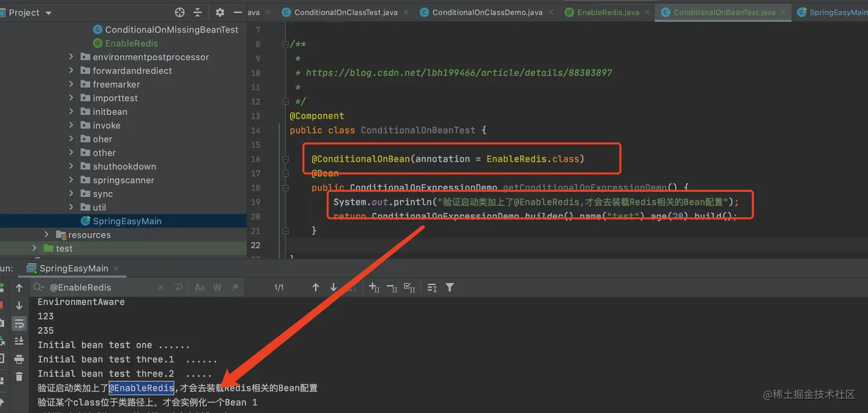This screenshot has width=868, height=413.
Task: Select SpringEasyMain in the project tree
Action: 127,221
